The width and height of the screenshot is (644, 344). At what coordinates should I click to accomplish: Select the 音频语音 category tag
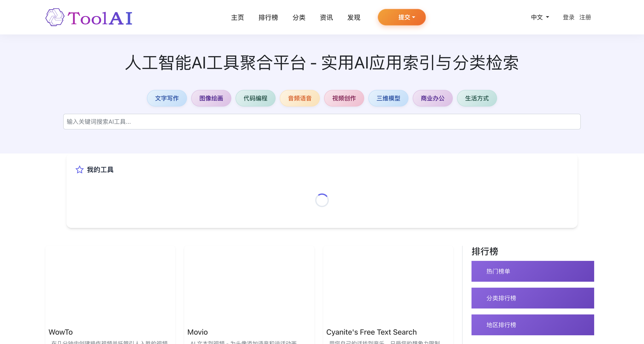(299, 98)
